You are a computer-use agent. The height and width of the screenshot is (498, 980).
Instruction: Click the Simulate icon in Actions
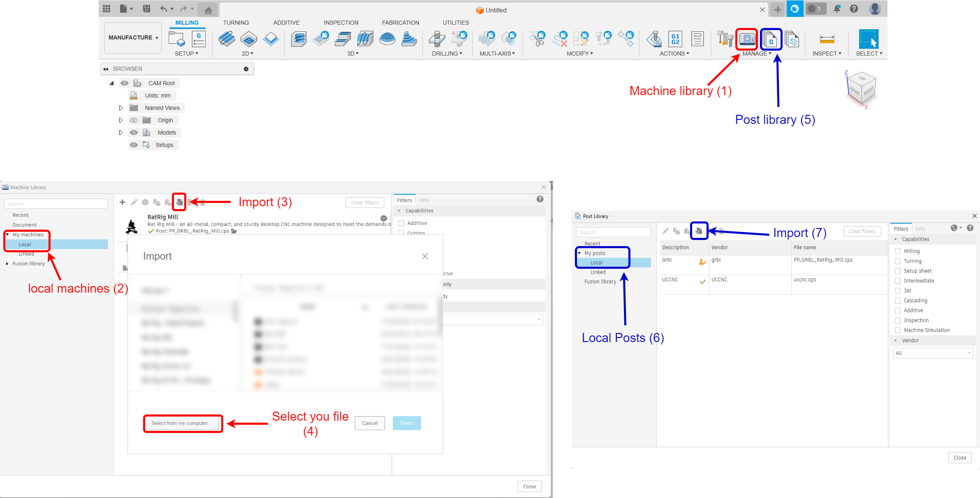[654, 39]
